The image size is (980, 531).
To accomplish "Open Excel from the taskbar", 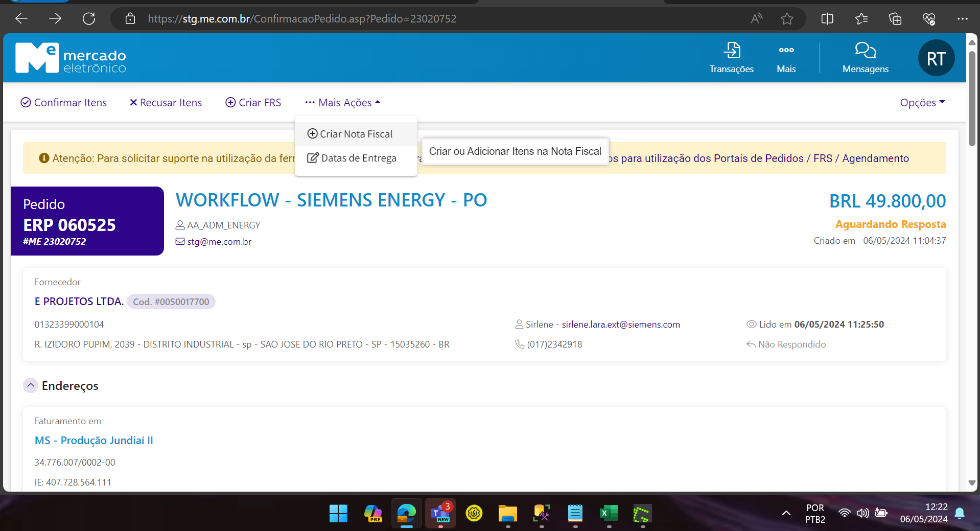I will [609, 513].
